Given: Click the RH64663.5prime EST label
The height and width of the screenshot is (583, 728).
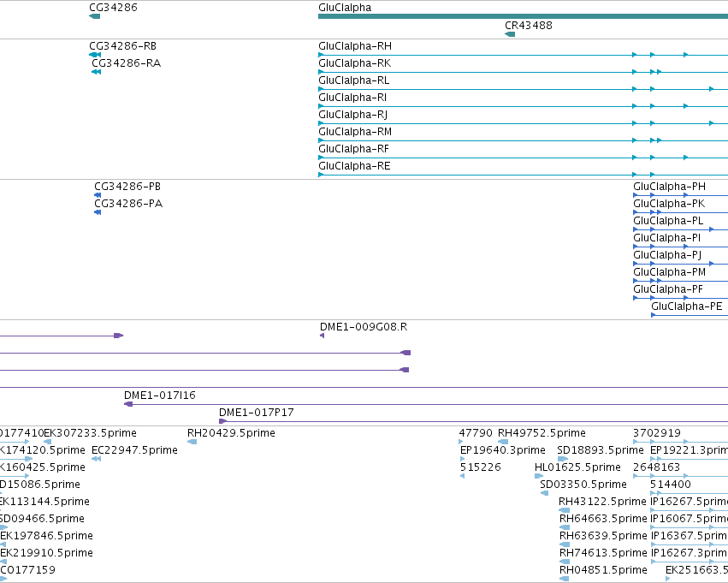Looking at the screenshot, I should (603, 519).
